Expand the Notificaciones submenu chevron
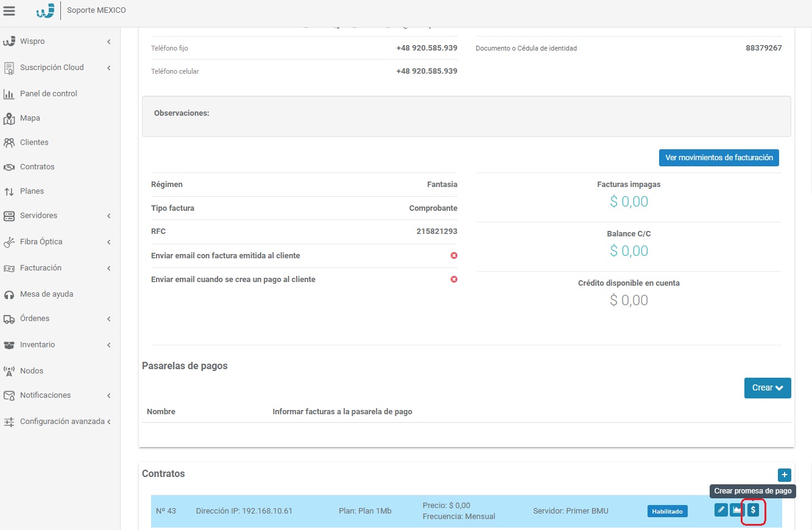Viewport: 812px width, 530px height. [109, 395]
